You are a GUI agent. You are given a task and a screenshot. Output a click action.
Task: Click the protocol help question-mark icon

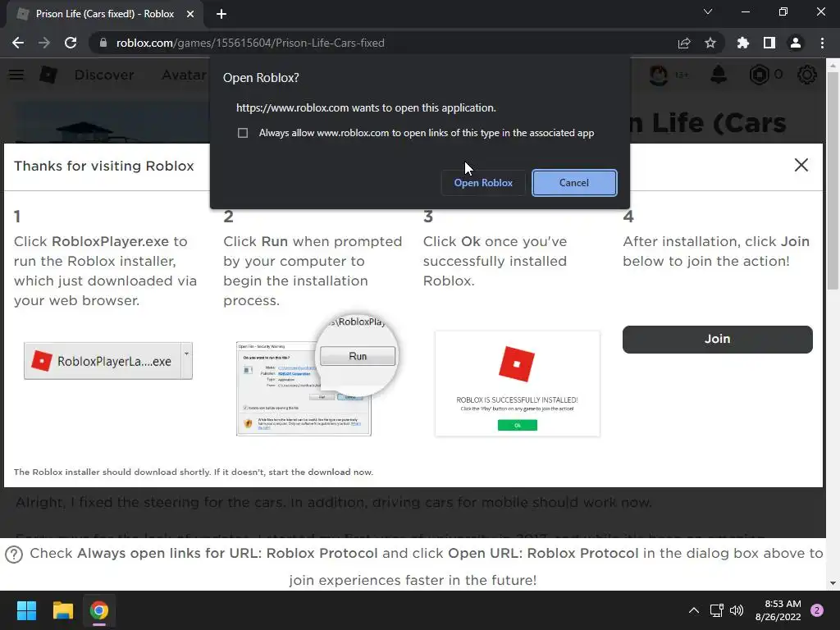[14, 555]
